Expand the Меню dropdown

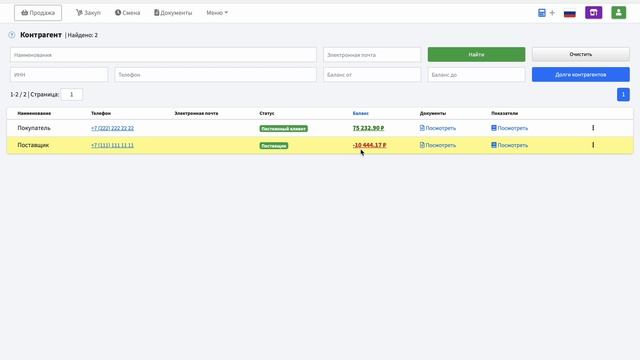(x=217, y=13)
